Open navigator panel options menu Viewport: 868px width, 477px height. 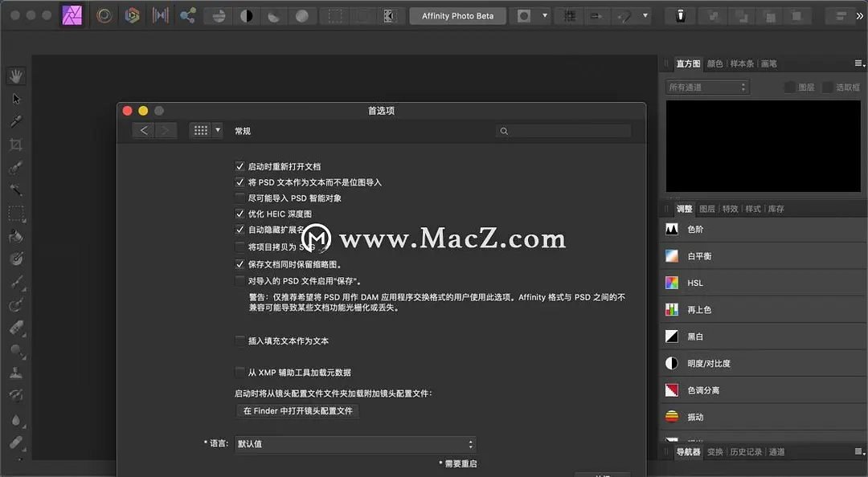(x=859, y=452)
